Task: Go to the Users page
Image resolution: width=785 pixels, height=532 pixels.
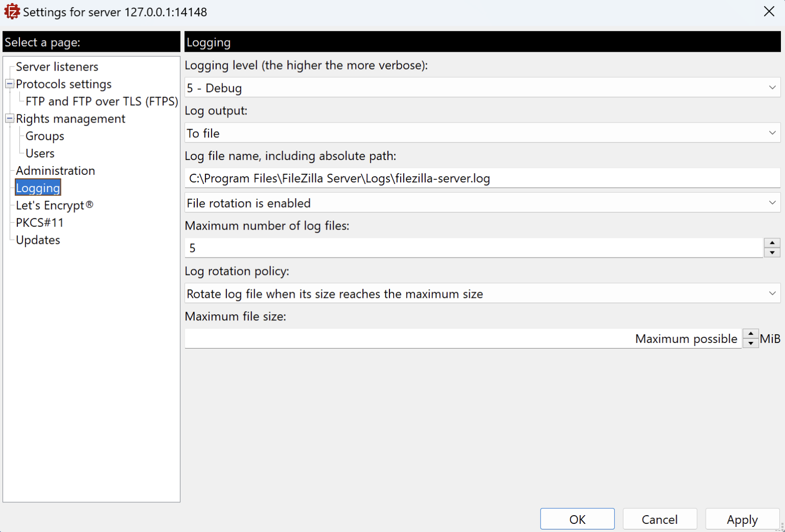Action: point(40,153)
